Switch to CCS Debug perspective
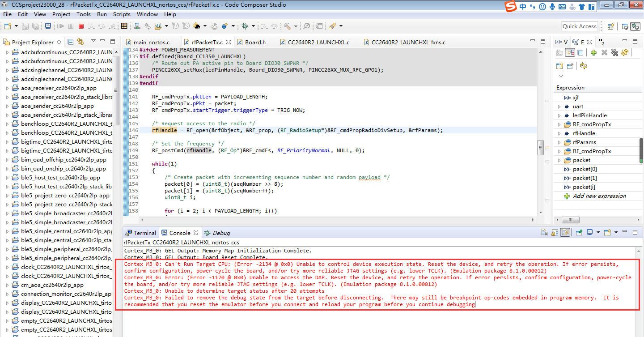644x337 pixels. [x=635, y=26]
